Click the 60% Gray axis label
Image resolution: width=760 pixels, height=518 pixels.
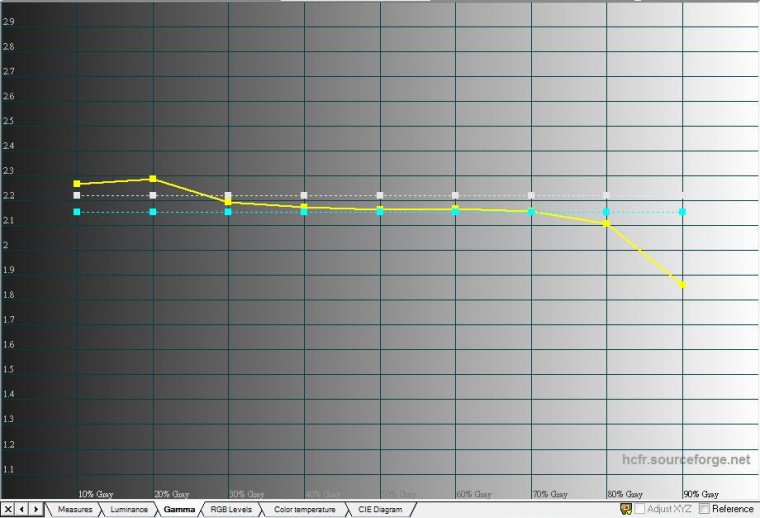(x=474, y=494)
